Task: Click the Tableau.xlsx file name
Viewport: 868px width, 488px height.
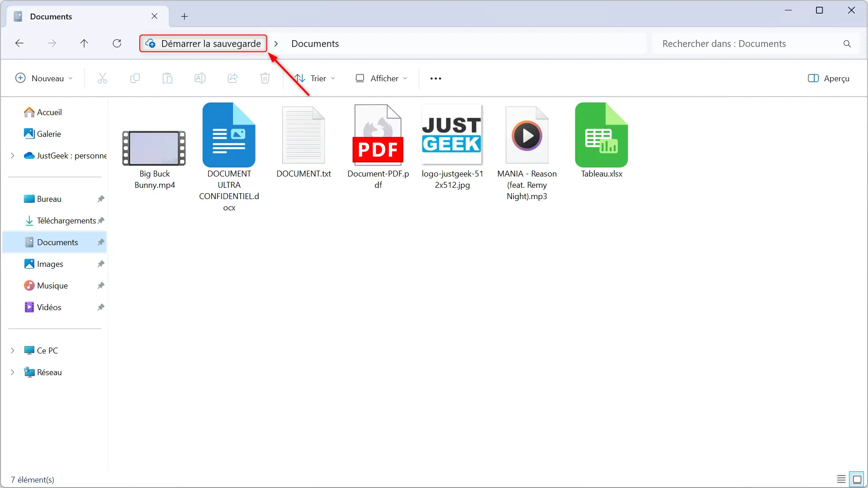Action: [x=602, y=174]
